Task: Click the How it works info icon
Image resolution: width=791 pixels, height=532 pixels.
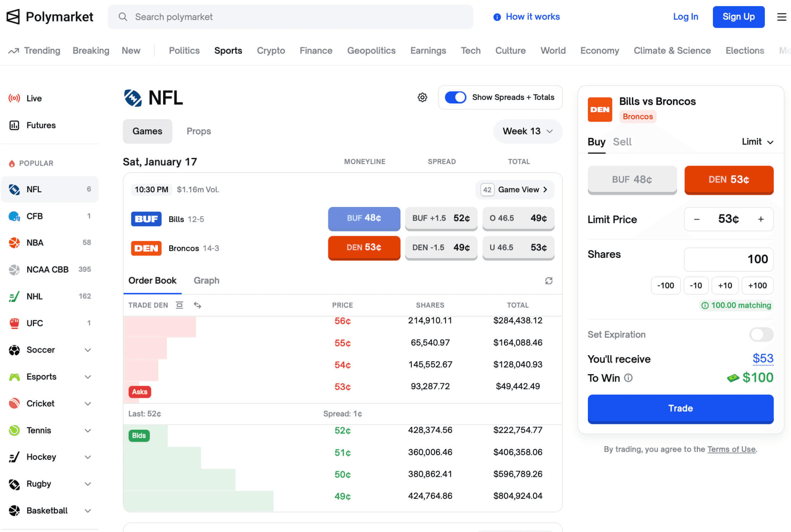Action: click(x=497, y=17)
